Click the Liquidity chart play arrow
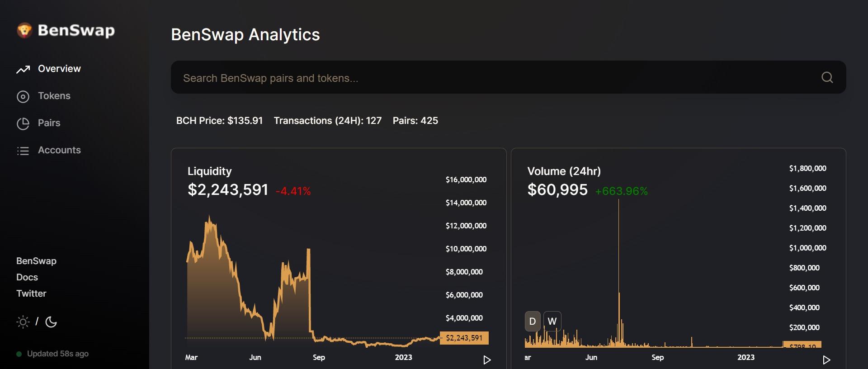The height and width of the screenshot is (369, 868). click(487, 360)
